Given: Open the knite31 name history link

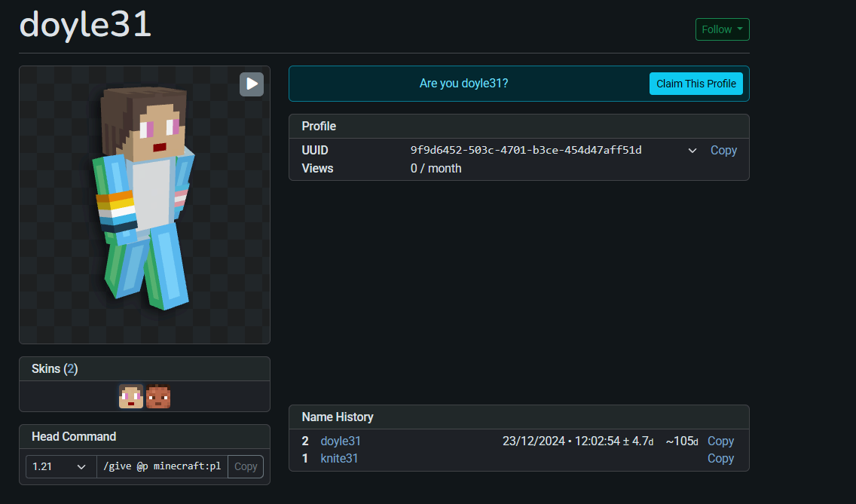Looking at the screenshot, I should (339, 458).
